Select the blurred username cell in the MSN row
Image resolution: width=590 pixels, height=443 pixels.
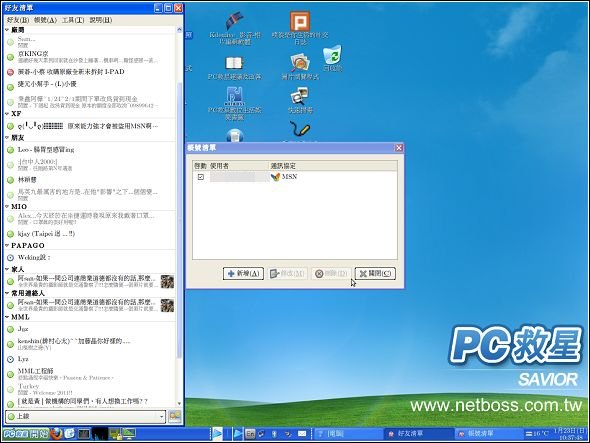[x=239, y=177]
